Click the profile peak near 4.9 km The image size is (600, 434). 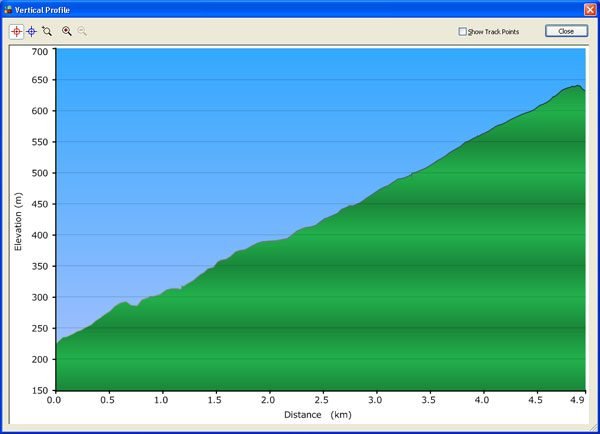point(576,86)
